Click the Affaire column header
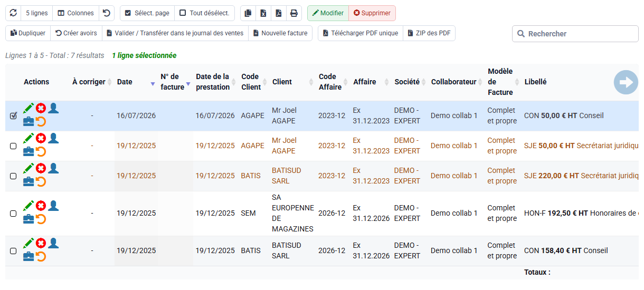This screenshot has height=290, width=644. click(x=371, y=82)
